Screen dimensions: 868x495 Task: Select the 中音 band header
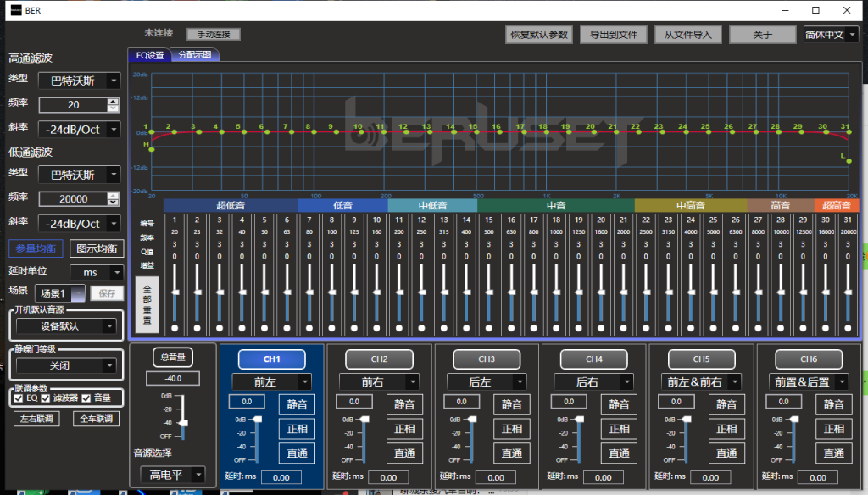coord(556,205)
